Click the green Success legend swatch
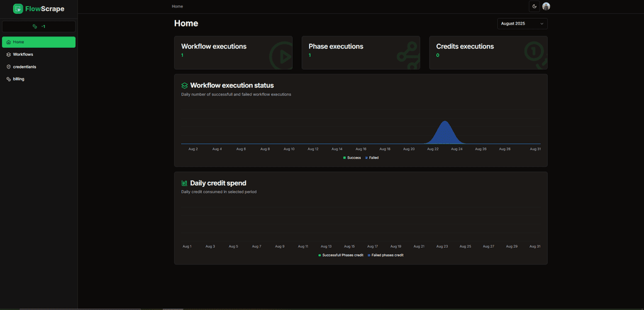The height and width of the screenshot is (310, 644). 345,158
